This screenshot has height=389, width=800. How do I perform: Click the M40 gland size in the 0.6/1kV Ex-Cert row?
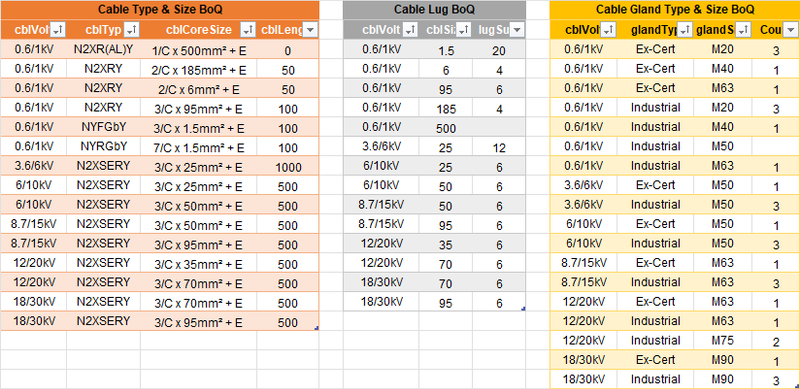pyautogui.click(x=723, y=68)
